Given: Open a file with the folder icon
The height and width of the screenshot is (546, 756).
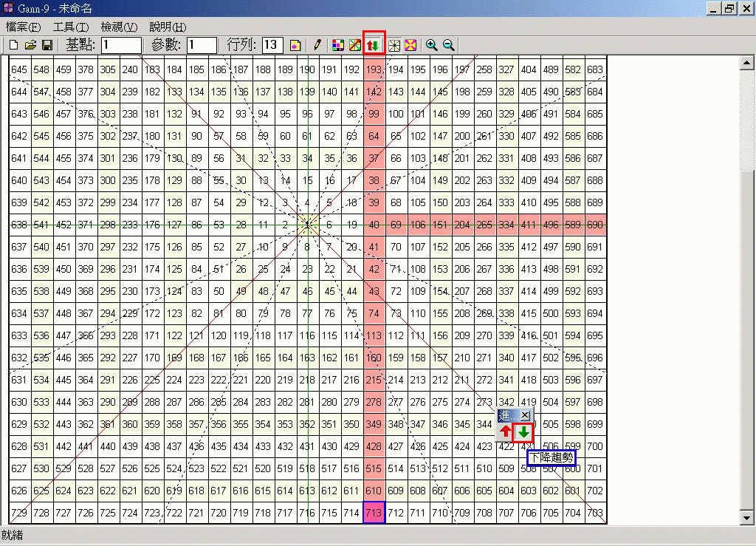Looking at the screenshot, I should 30,45.
